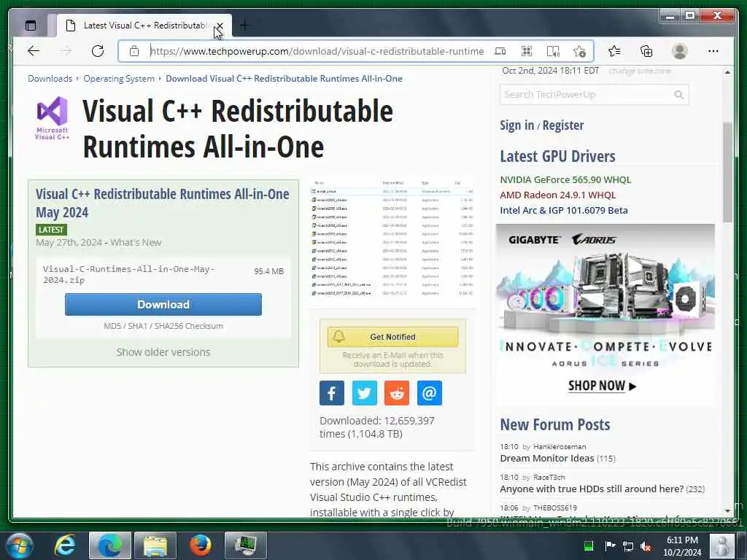Share on Facebook icon
This screenshot has width=747, height=560.
332,393
